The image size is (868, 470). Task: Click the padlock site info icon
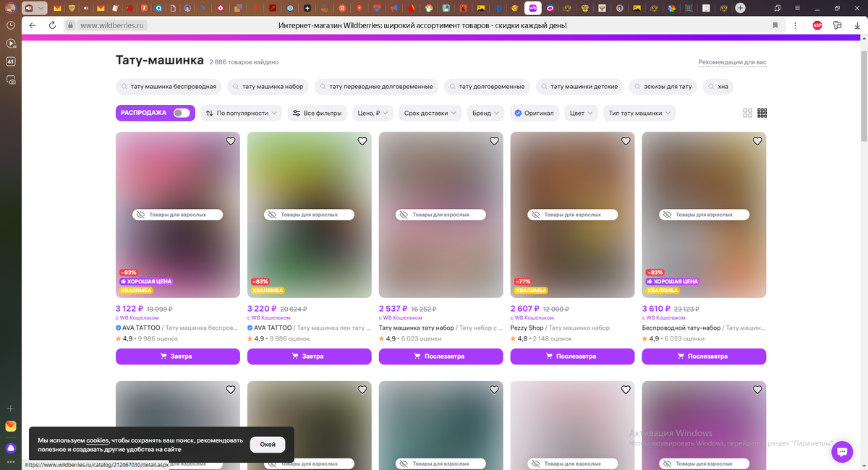70,25
